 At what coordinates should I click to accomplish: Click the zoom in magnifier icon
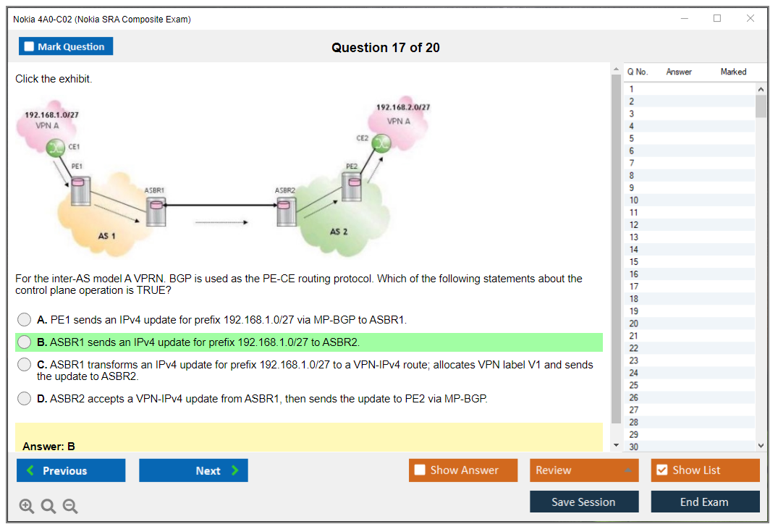click(x=27, y=507)
